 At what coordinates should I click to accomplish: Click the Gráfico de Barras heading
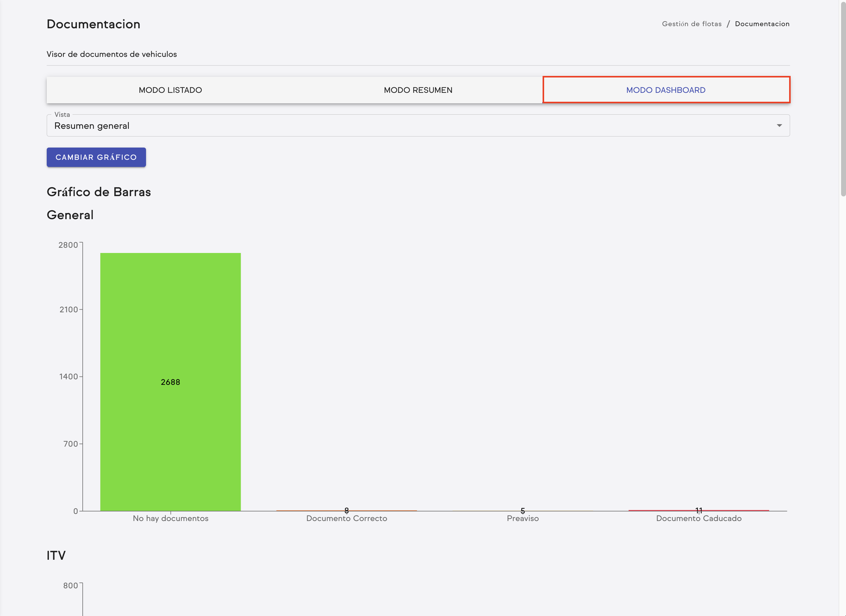pyautogui.click(x=98, y=192)
